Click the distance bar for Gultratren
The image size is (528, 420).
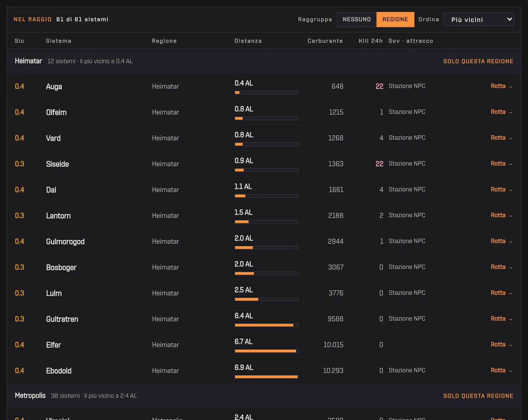coord(267,325)
